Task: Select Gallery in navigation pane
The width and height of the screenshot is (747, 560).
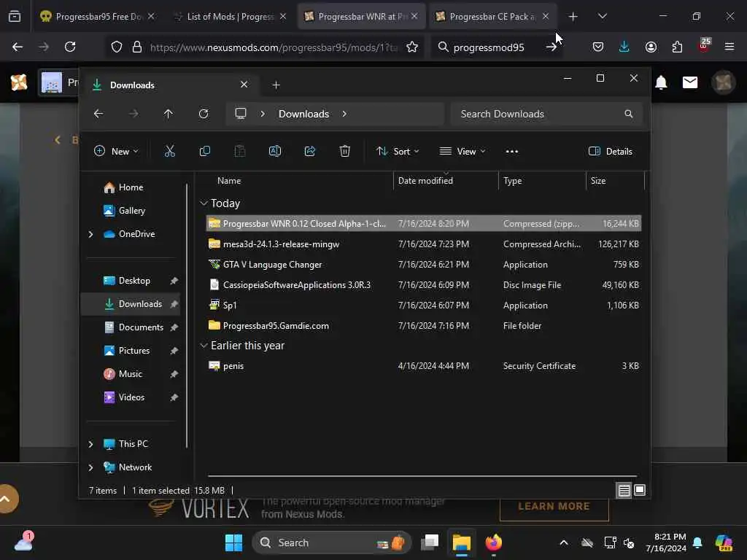Action: [x=131, y=211]
